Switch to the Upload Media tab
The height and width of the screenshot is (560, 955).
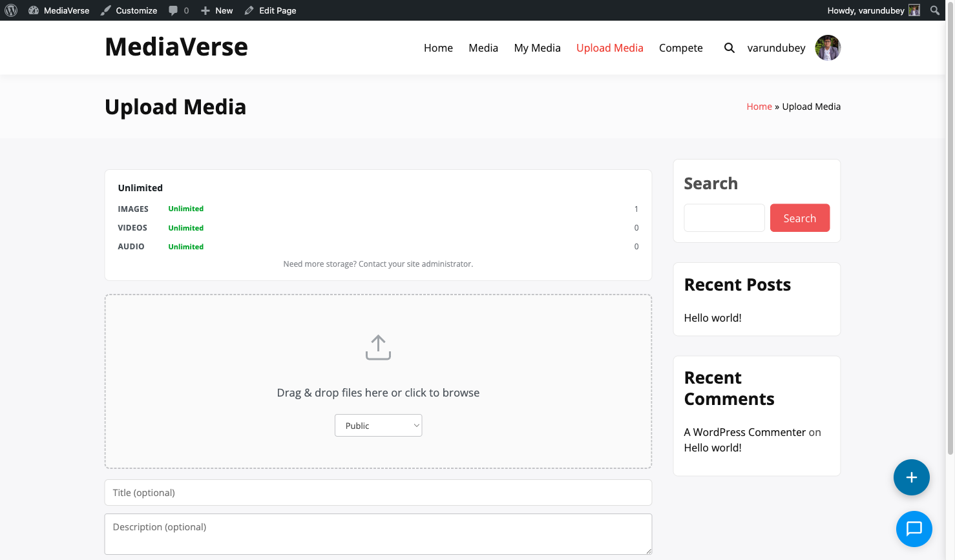609,48
